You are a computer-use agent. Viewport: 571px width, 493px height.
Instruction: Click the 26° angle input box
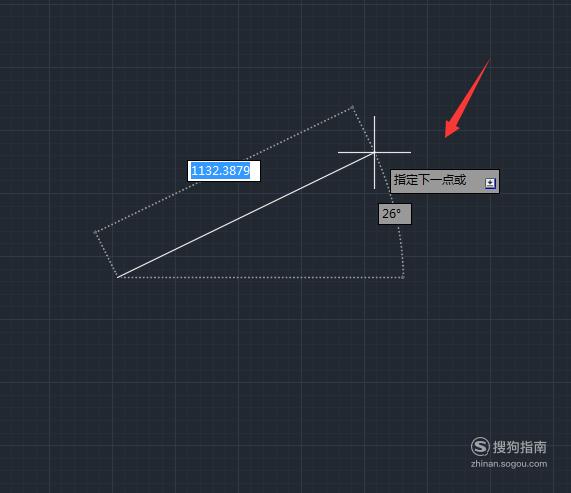[x=395, y=214]
